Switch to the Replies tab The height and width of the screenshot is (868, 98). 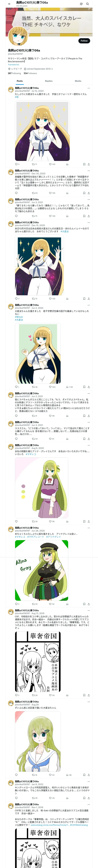(x=49, y=81)
